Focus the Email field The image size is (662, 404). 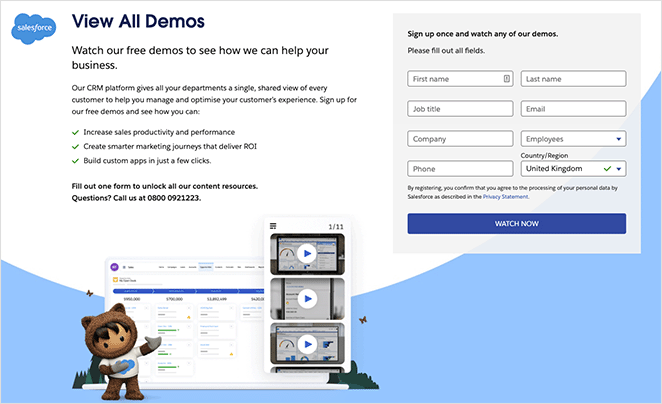coord(573,109)
